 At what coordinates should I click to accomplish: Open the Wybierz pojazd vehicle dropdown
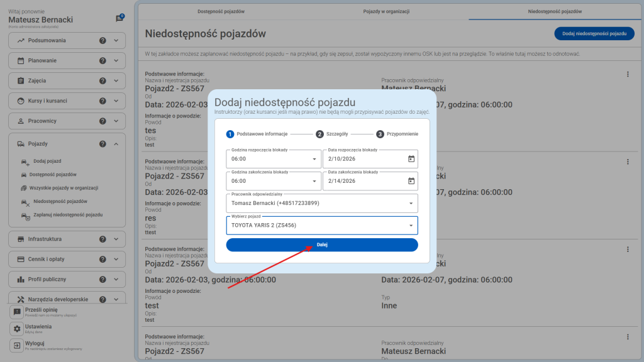(x=322, y=225)
